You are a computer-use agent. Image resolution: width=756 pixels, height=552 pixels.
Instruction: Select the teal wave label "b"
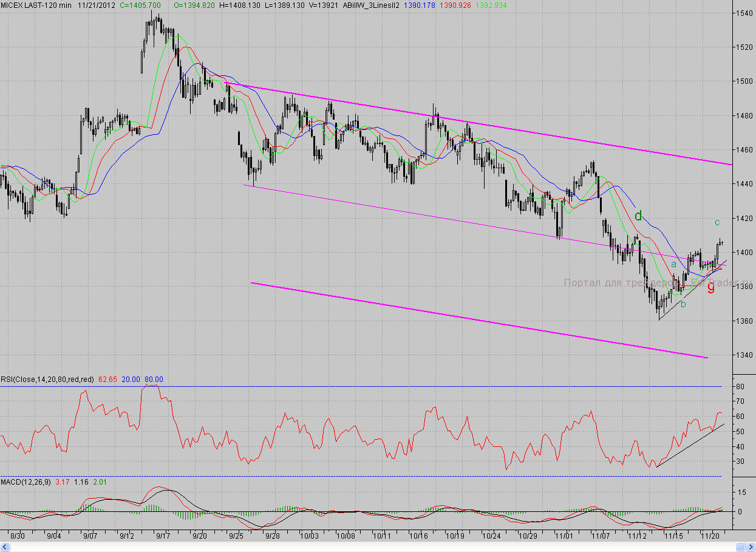[x=683, y=304]
